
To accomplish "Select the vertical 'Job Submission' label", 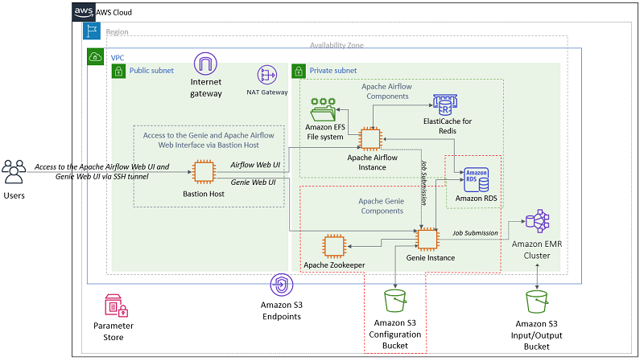I will coord(424,183).
